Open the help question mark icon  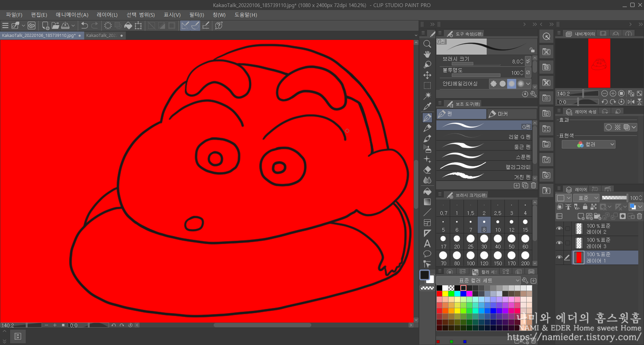pyautogui.click(x=219, y=25)
